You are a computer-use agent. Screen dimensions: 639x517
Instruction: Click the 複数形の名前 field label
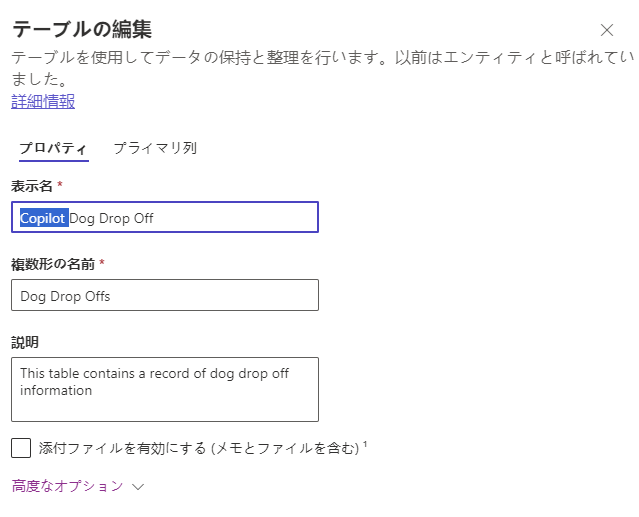(x=53, y=264)
